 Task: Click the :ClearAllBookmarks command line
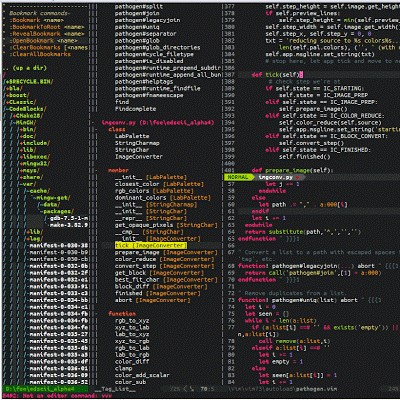click(40, 54)
